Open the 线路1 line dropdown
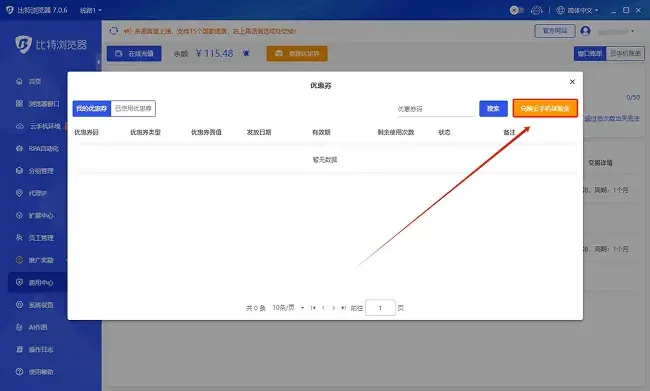The width and height of the screenshot is (650, 391). tap(90, 10)
